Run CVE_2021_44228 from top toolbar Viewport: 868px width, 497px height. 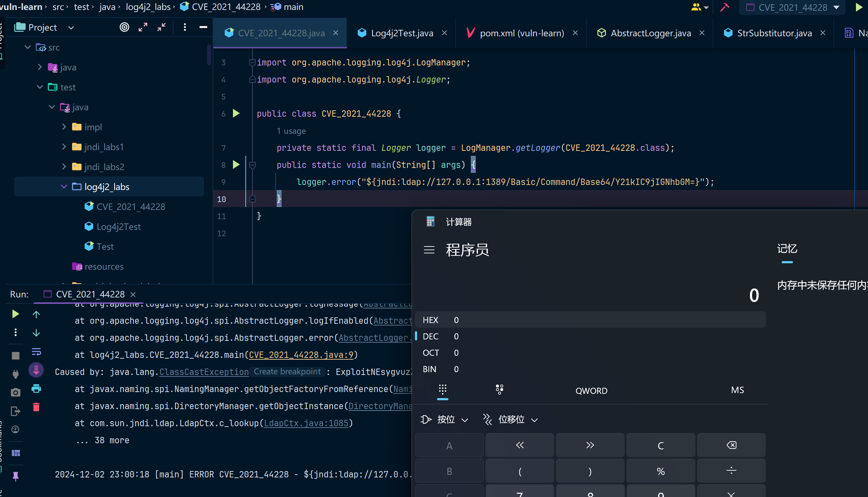coord(859,7)
